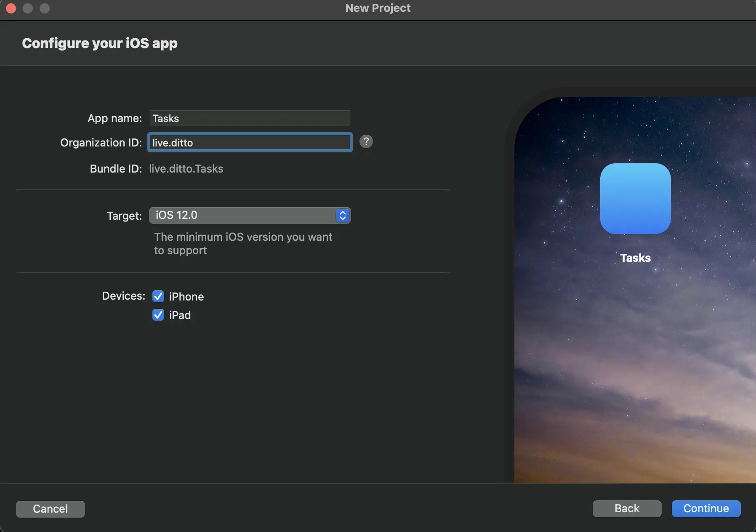Toggle the iPad device checkbox

(x=158, y=315)
